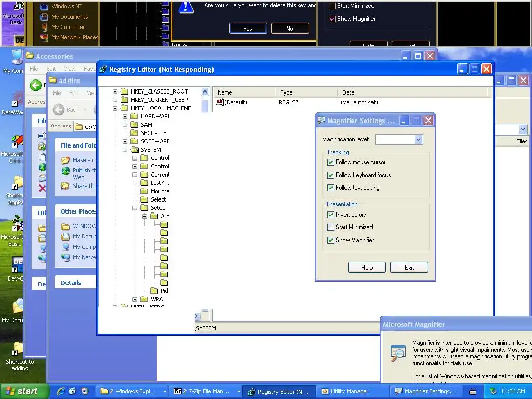Open View menu in Accessories window
532x399 pixels.
70,69
